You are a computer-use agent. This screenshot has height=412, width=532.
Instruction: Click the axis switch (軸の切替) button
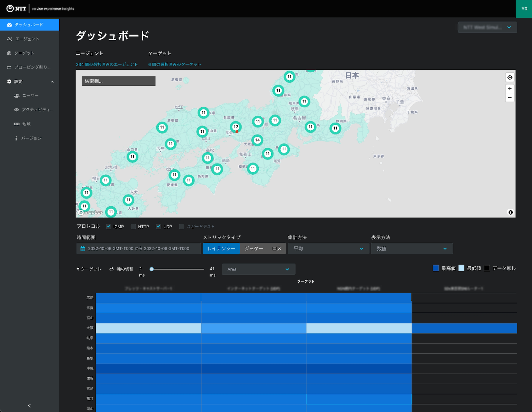[x=121, y=269]
